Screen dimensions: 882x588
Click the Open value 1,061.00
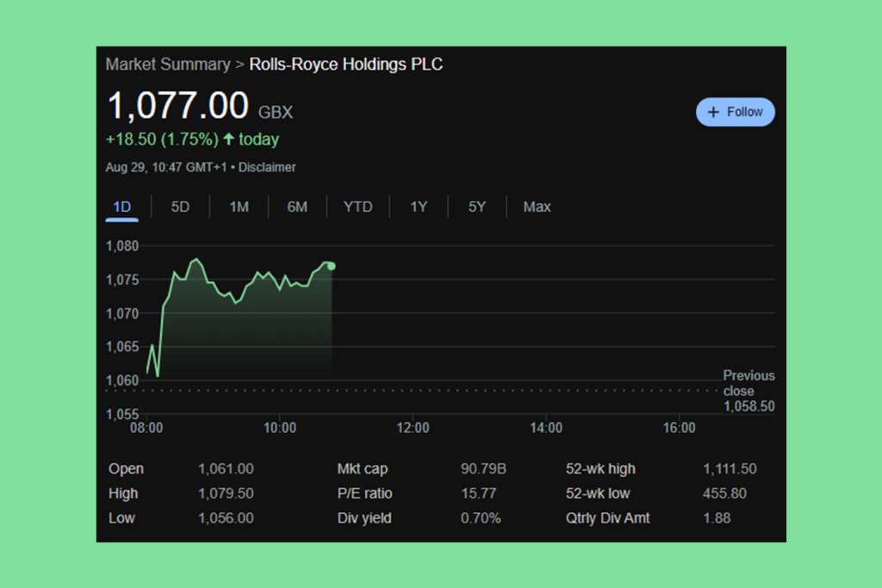(226, 469)
